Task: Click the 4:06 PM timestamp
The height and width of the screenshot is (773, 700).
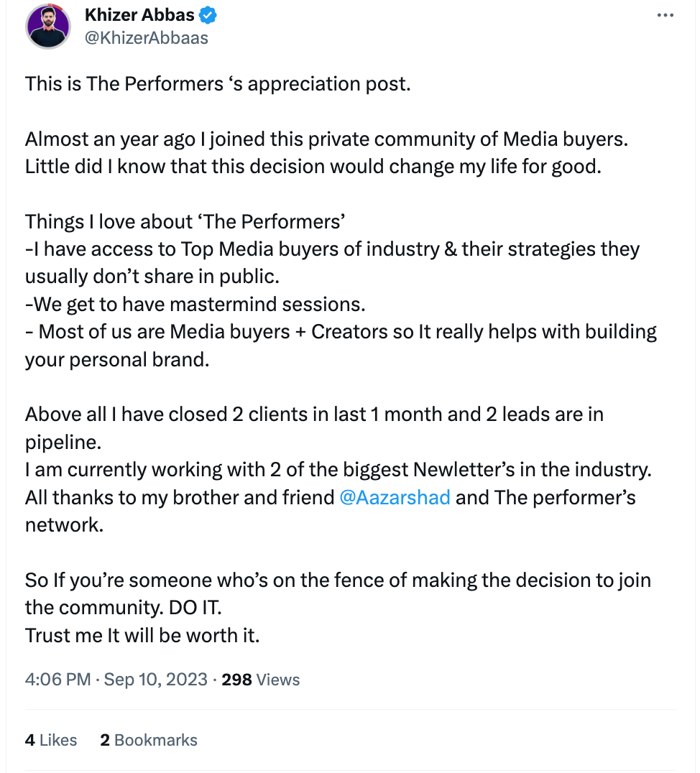Action: pyautogui.click(x=57, y=680)
